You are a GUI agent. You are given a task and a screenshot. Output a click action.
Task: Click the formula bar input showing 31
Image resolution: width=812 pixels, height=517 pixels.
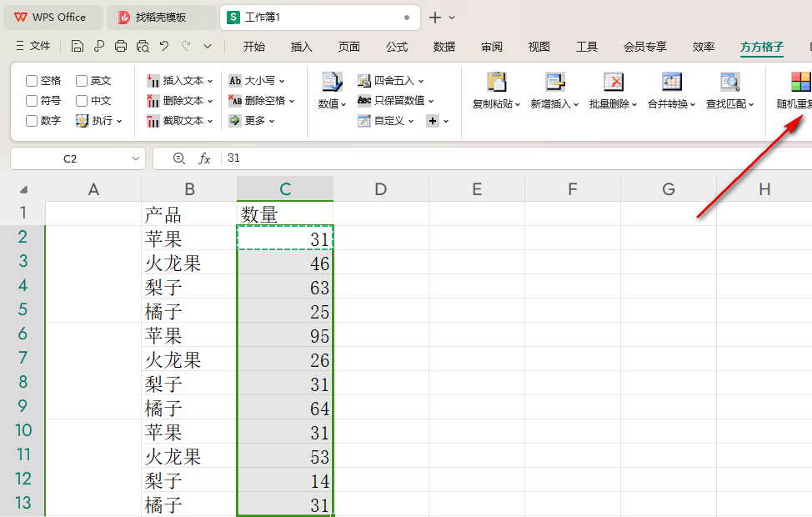[500, 158]
